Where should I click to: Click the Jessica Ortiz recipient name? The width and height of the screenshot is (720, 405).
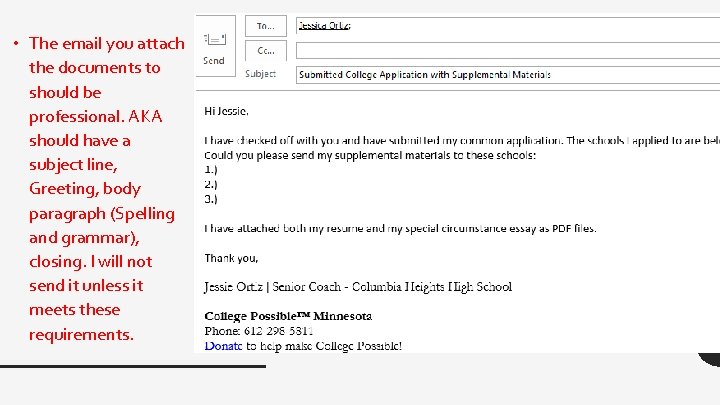324,25
